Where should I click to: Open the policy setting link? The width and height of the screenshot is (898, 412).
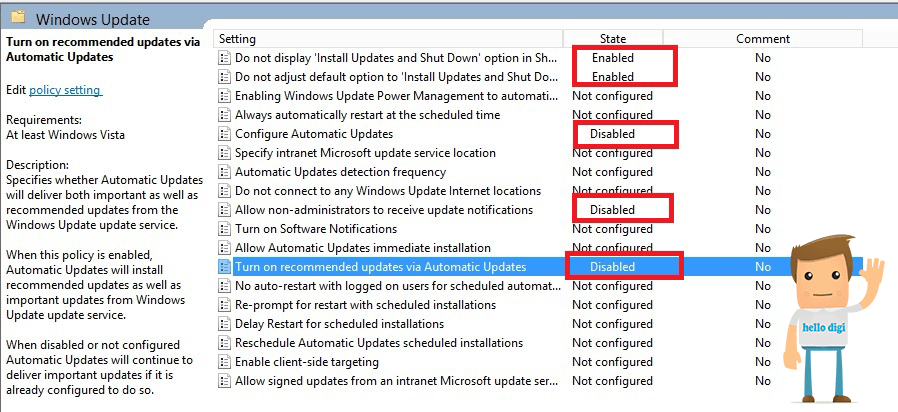point(65,90)
